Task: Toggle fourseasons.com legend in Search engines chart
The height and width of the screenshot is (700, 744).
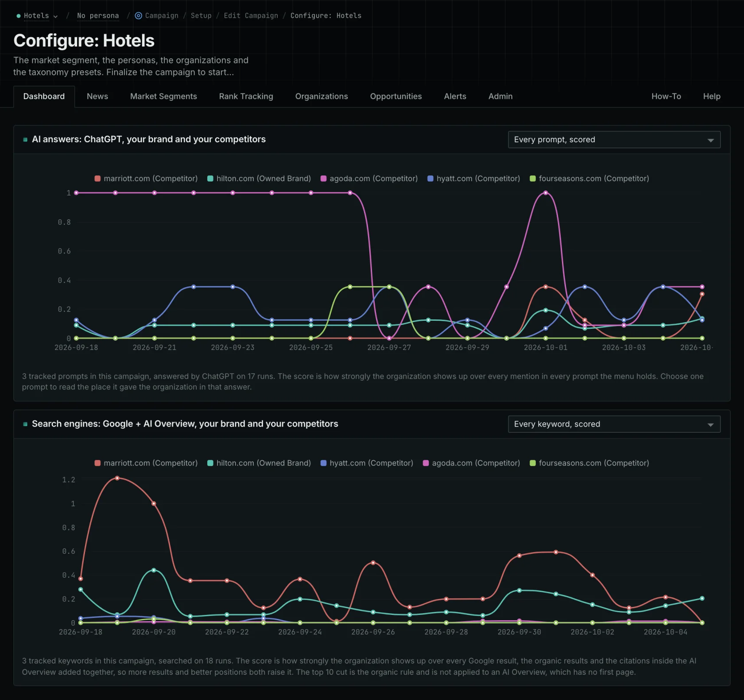Action: [x=589, y=463]
